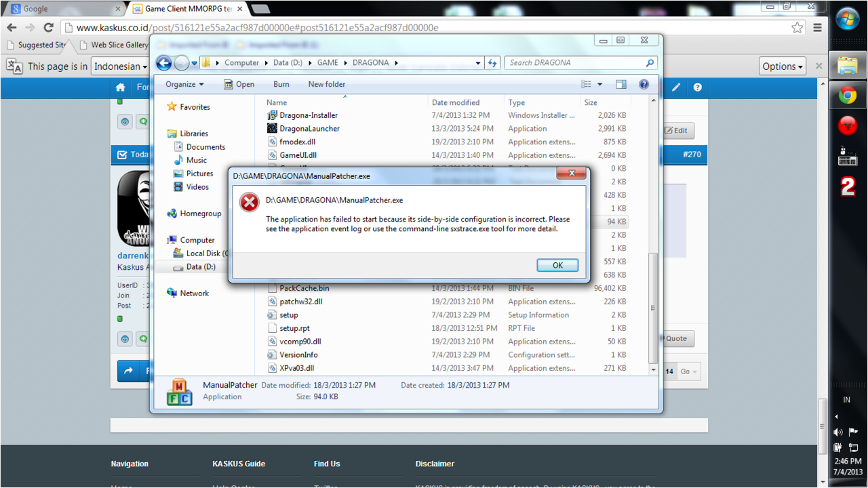Click volume speaker icon in tray
This screenshot has width=868, height=488.
pyautogui.click(x=838, y=432)
